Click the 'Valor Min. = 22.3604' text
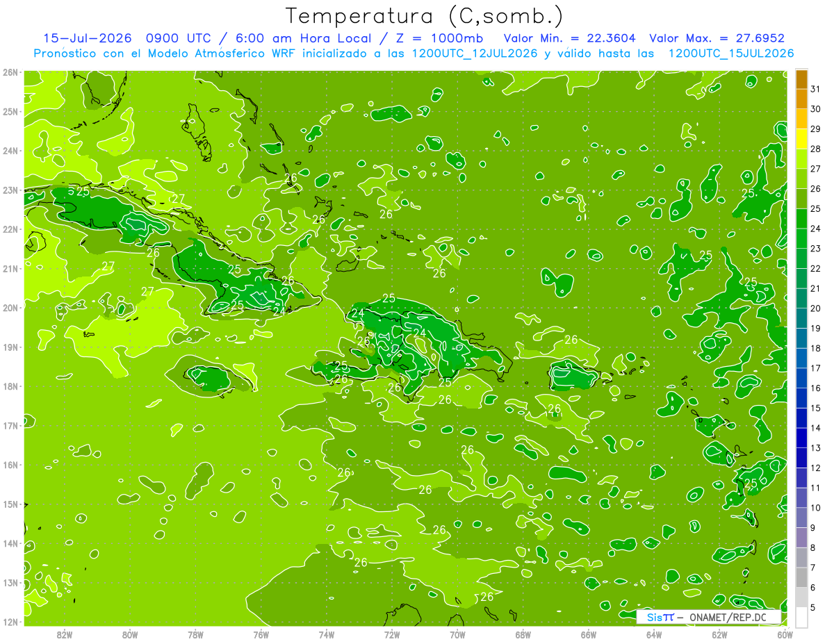This screenshot has width=834, height=644. pos(569,38)
